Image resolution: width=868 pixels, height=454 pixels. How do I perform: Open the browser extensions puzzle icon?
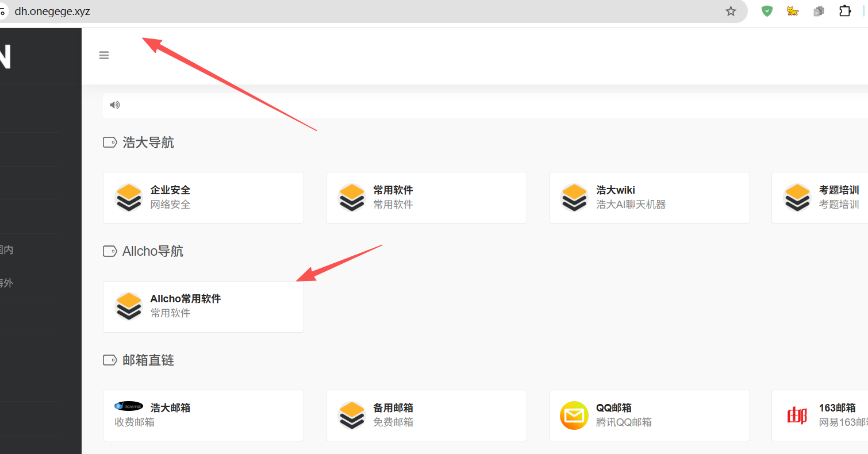[844, 11]
